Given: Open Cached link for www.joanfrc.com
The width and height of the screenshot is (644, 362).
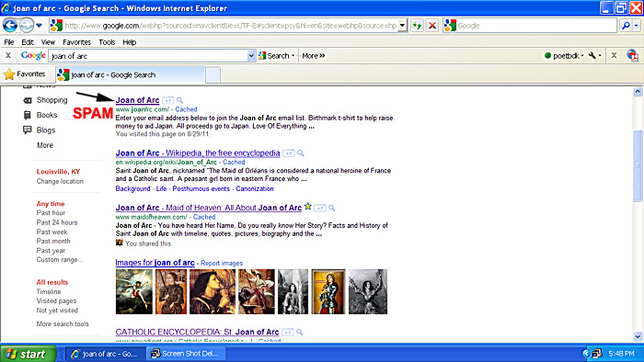Looking at the screenshot, I should tap(186, 109).
